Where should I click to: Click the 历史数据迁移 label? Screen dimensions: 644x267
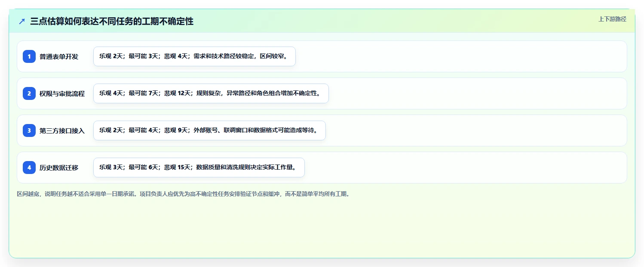(59, 168)
